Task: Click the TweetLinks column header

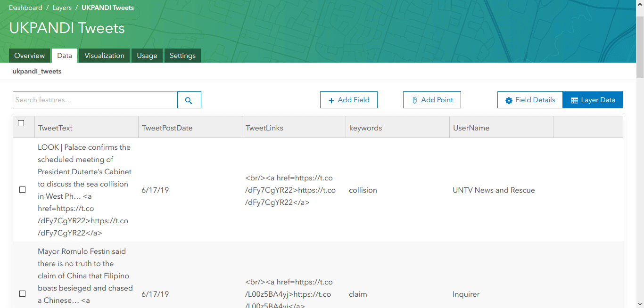Action: point(294,128)
